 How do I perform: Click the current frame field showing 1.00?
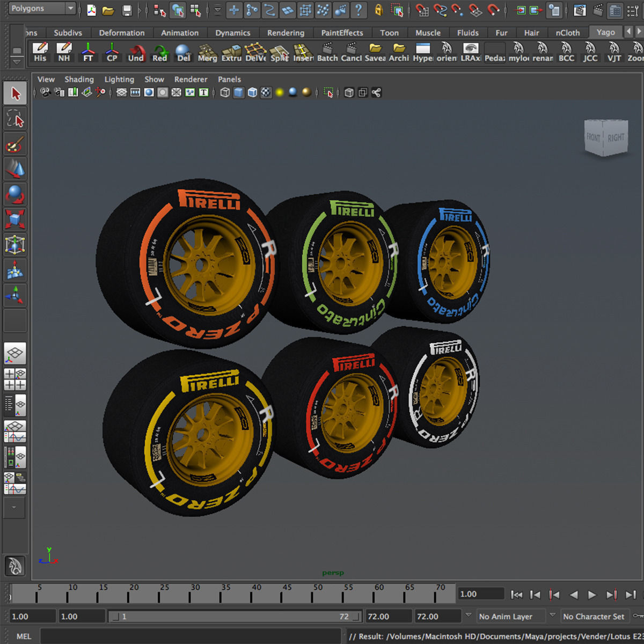pyautogui.click(x=480, y=594)
